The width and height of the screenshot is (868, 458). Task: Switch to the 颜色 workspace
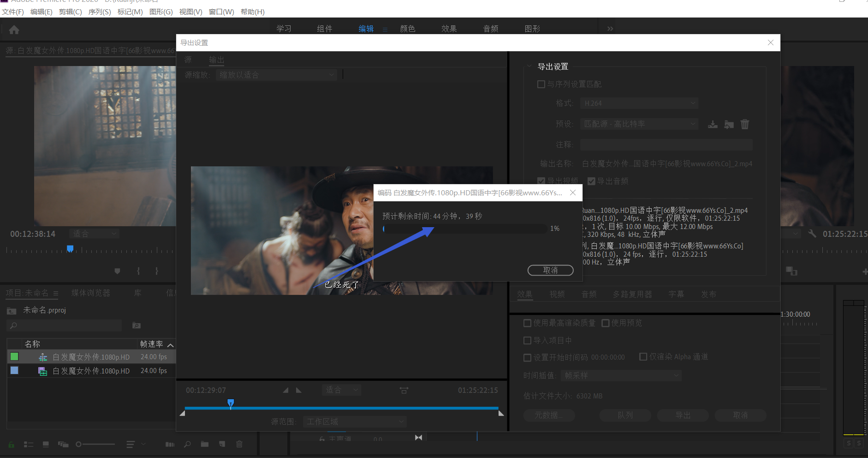coord(408,29)
